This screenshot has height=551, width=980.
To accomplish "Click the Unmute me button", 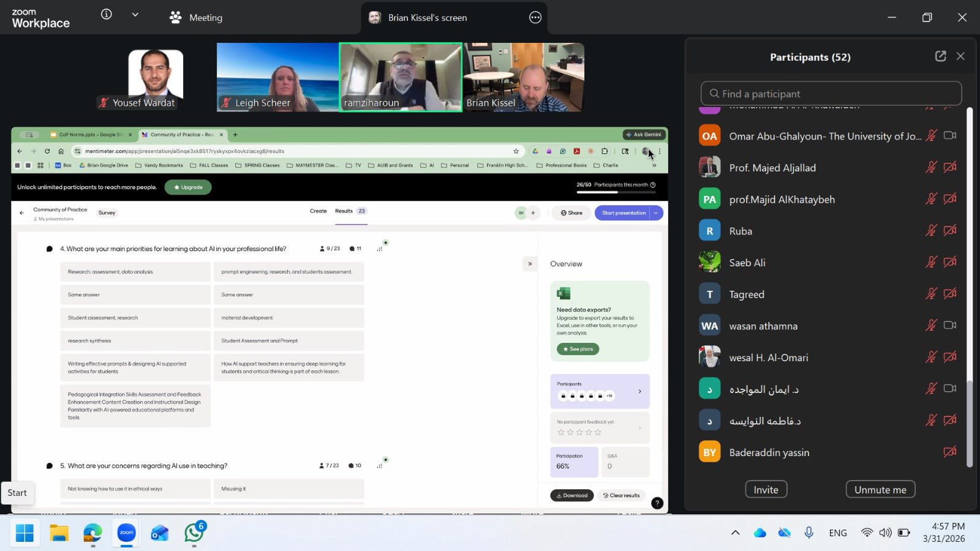I will (880, 490).
